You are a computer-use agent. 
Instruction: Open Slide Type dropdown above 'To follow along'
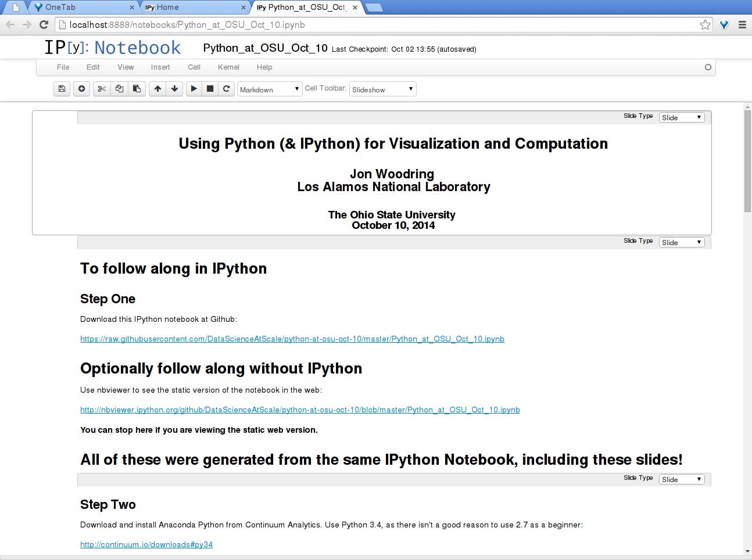tap(682, 242)
